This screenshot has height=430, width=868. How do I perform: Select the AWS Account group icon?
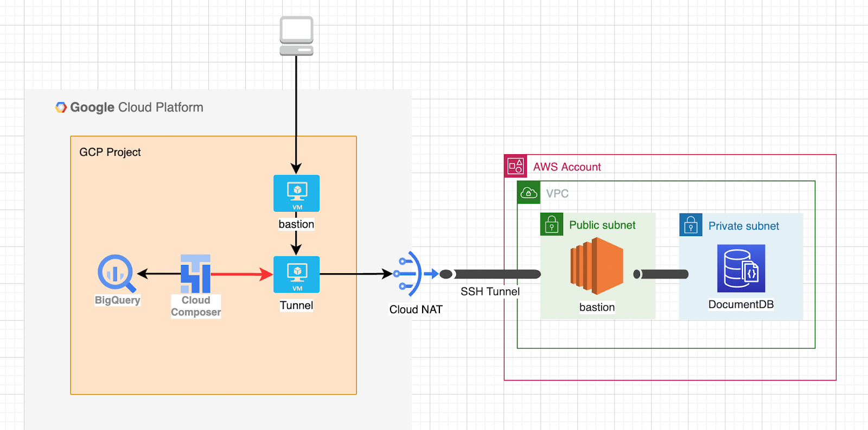pos(515,166)
